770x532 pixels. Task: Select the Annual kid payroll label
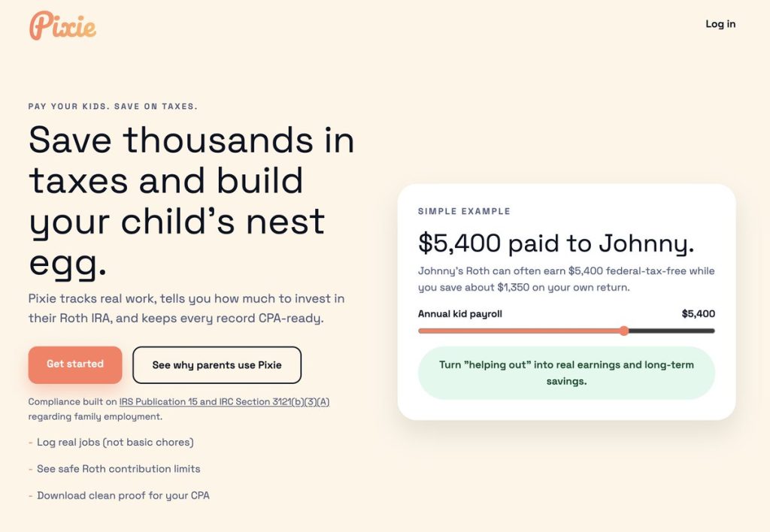point(460,314)
